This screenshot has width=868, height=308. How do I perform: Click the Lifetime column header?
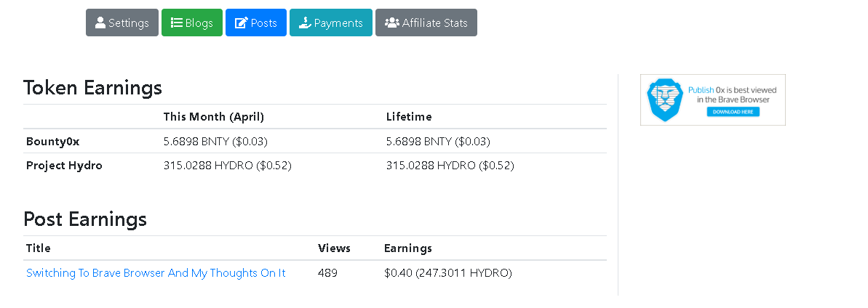(x=409, y=117)
